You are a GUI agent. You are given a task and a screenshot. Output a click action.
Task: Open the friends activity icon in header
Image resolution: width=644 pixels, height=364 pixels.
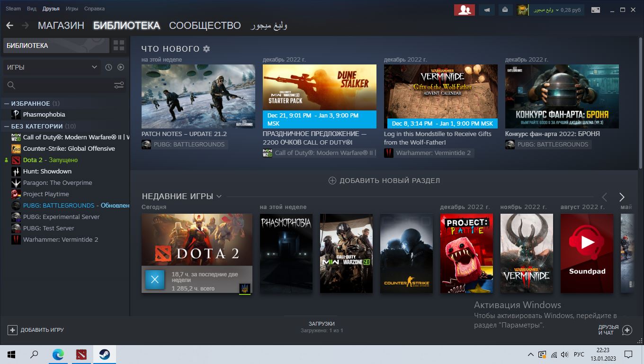click(x=465, y=9)
